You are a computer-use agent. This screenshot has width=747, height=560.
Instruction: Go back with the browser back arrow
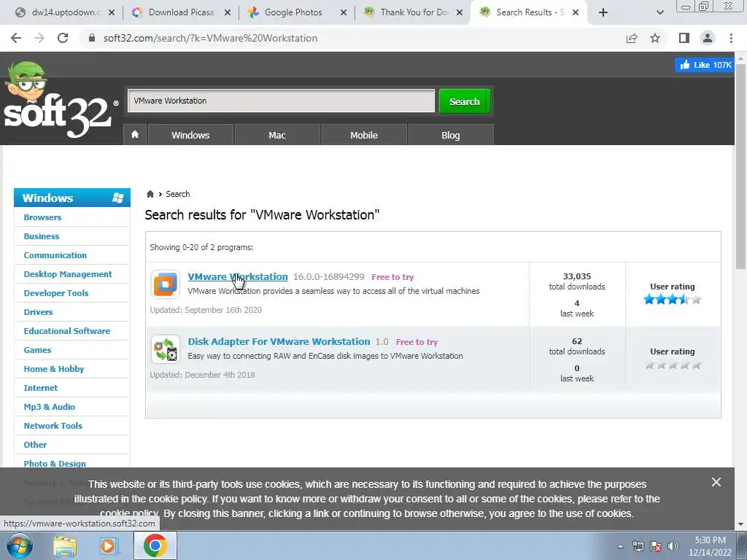coord(16,38)
